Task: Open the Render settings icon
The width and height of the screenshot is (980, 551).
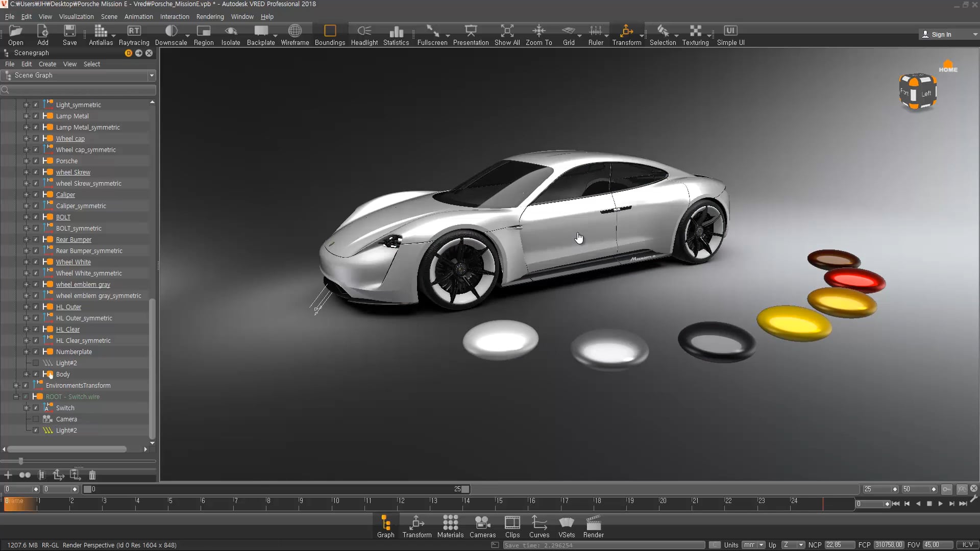Action: point(593,527)
